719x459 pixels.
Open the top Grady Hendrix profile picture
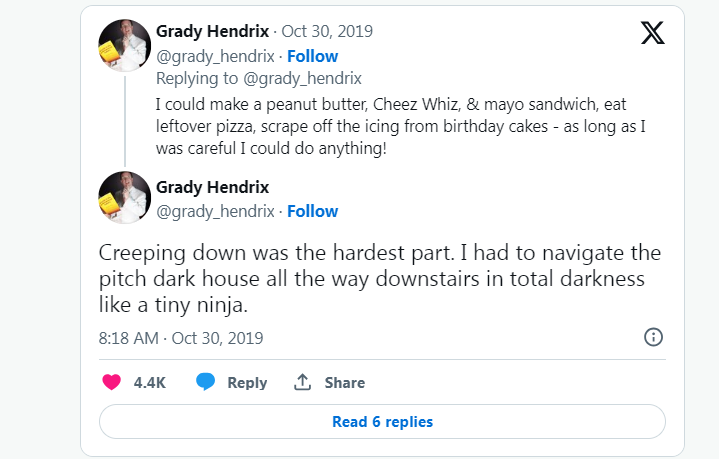(124, 44)
